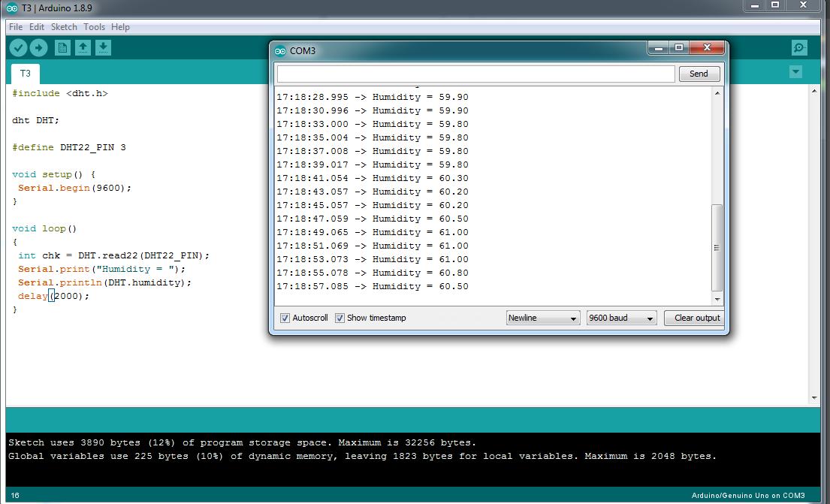Click the 17:18:57.085 humidity 60.50 row
The width and height of the screenshot is (830, 504).
[x=372, y=286]
